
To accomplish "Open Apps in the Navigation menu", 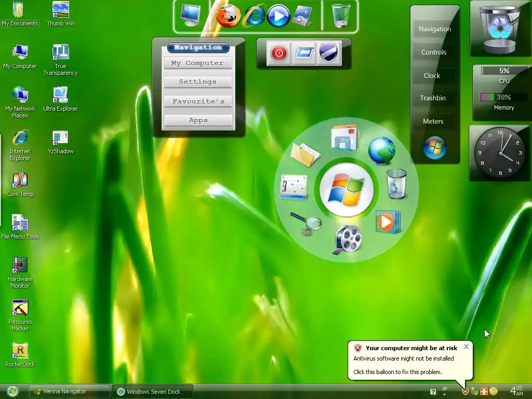I will tap(198, 121).
